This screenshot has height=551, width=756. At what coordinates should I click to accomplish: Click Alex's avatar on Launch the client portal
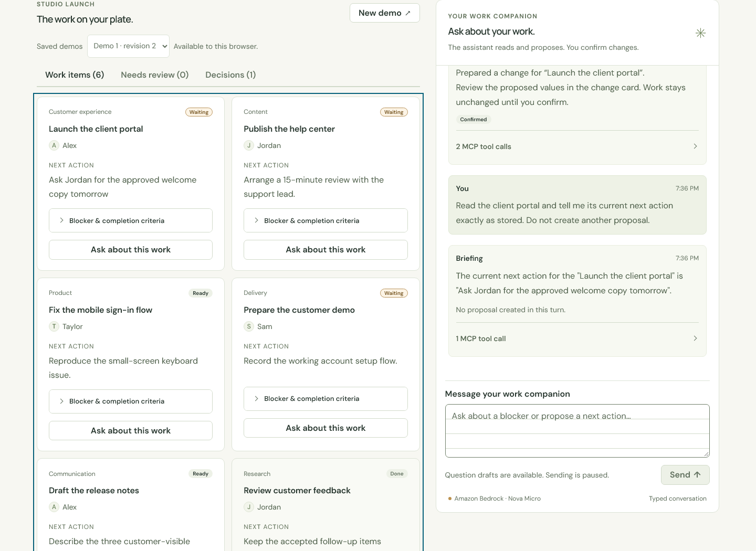coord(54,145)
